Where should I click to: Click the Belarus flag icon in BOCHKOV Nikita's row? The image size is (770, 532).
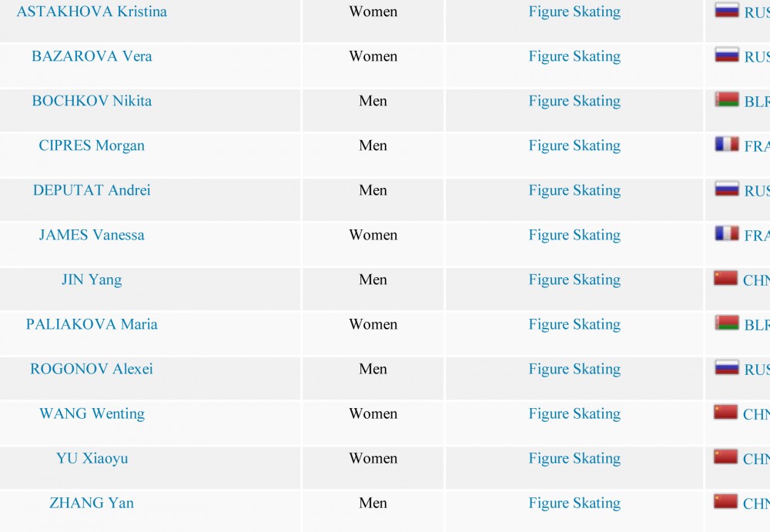click(x=727, y=99)
